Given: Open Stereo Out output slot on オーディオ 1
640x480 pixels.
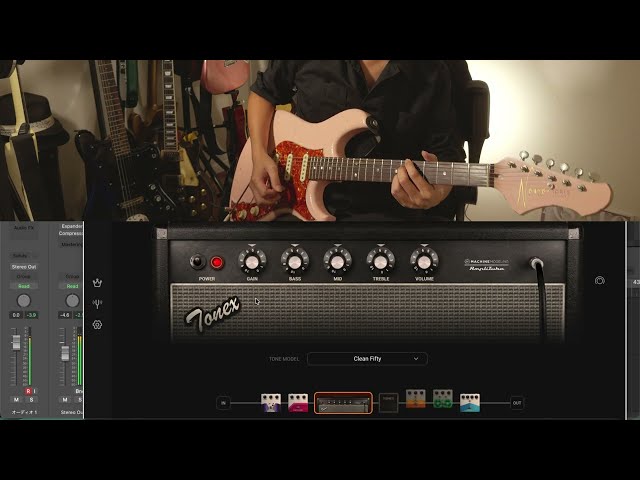Looking at the screenshot, I should click(24, 267).
